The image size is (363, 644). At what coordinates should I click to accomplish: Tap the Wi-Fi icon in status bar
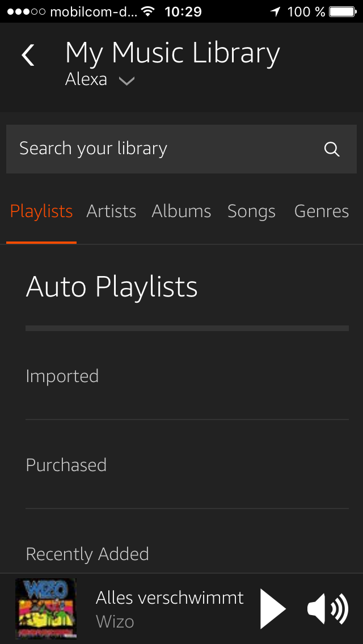148,11
